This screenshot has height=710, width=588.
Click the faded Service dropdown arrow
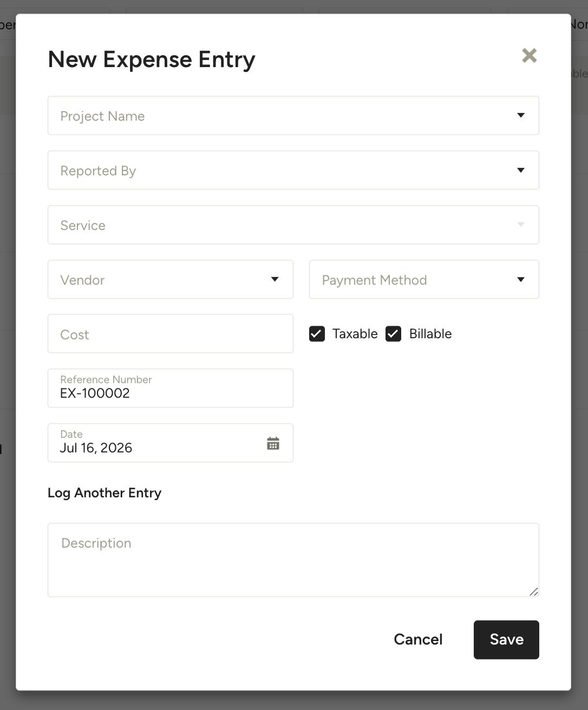coord(520,225)
